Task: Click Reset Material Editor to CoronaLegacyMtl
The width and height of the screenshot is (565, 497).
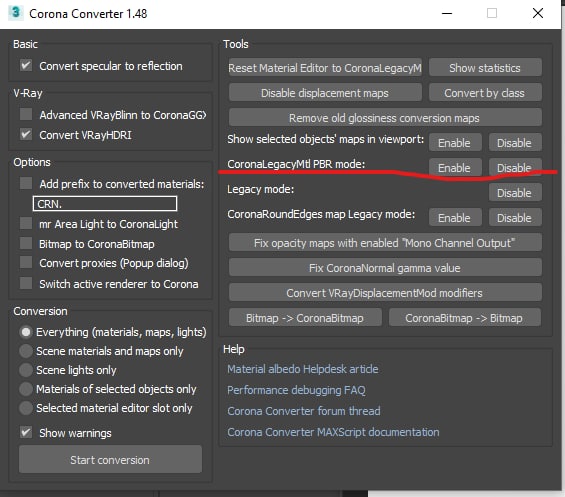Action: point(325,67)
